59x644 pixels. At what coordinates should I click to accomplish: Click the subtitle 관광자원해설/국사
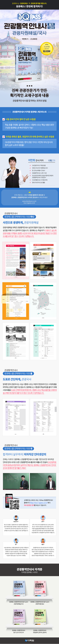(x=29, y=33)
